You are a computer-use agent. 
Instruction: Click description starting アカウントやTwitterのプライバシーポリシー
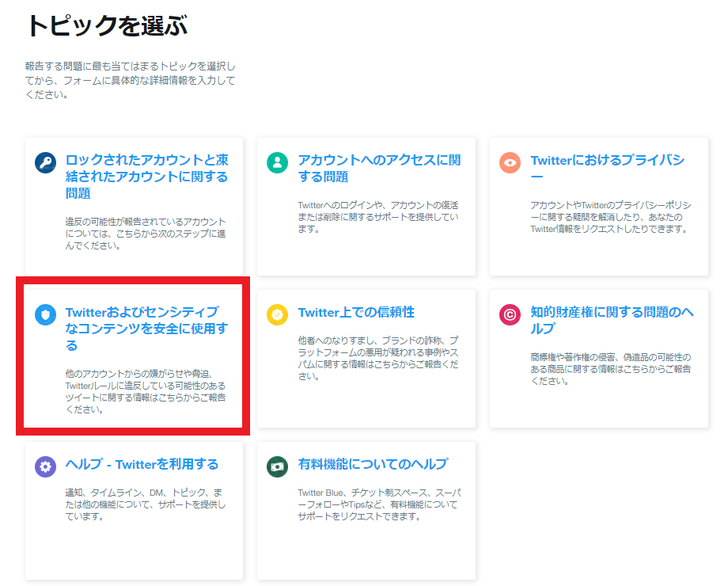(x=611, y=217)
